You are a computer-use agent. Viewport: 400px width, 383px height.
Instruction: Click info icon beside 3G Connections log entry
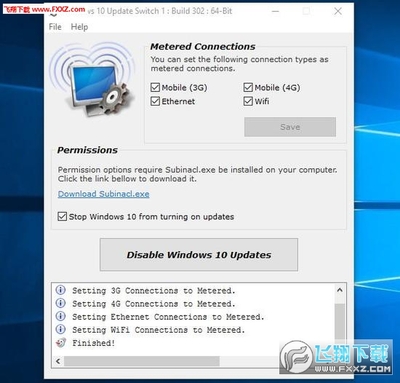(x=60, y=290)
